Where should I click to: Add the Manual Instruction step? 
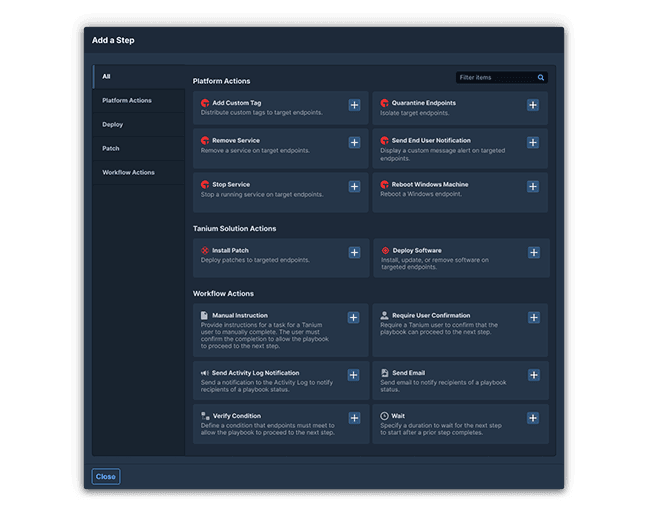click(x=353, y=317)
